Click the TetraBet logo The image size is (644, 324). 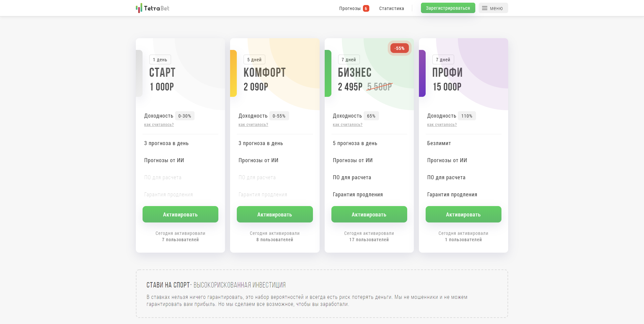(153, 8)
